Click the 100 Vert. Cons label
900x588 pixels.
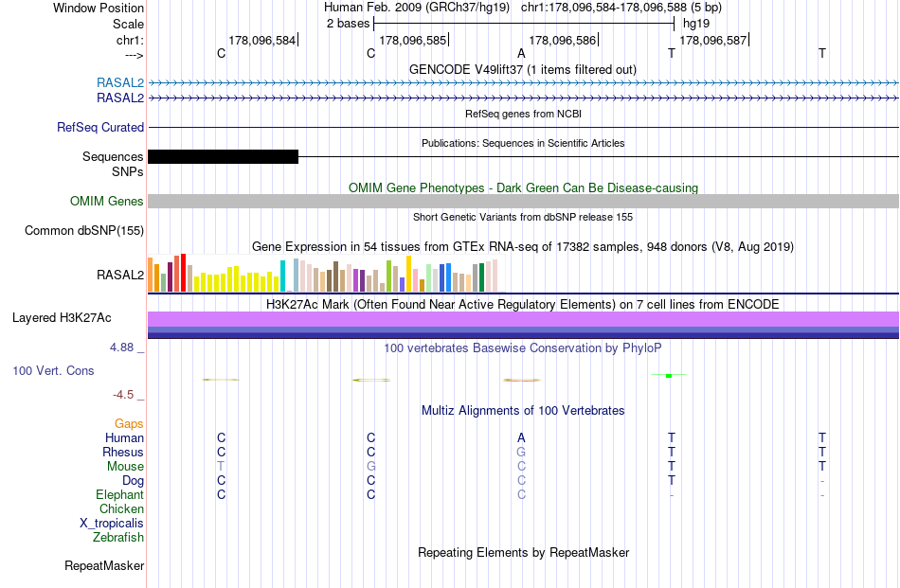[53, 370]
